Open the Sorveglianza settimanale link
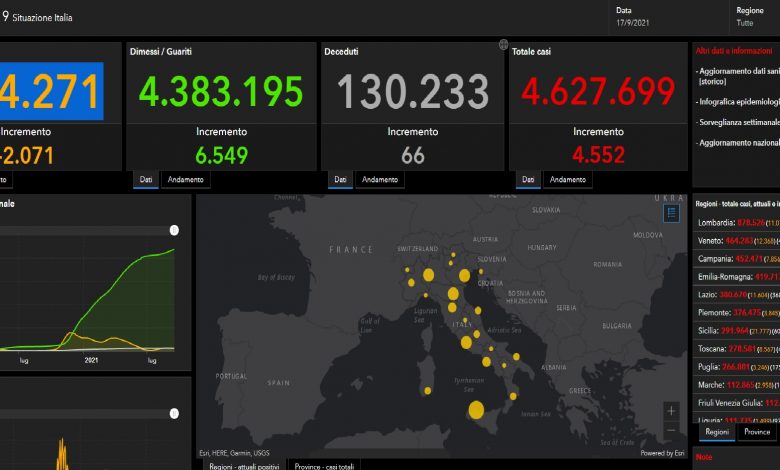The width and height of the screenshot is (780, 470). coord(738,121)
